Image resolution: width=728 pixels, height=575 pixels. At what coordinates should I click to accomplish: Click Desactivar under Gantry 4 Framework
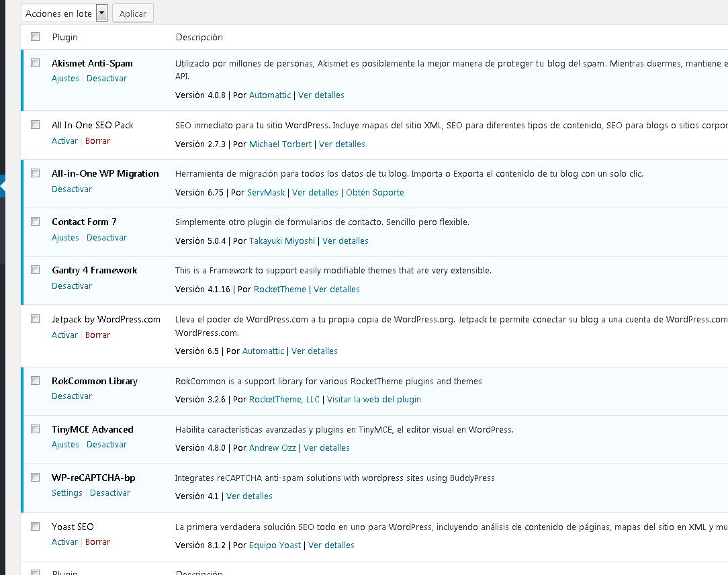pos(71,285)
